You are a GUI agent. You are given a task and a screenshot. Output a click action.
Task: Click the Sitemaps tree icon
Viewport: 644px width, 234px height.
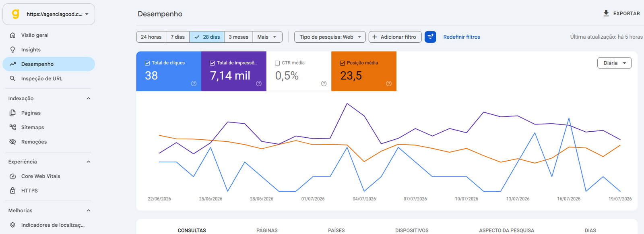click(13, 127)
